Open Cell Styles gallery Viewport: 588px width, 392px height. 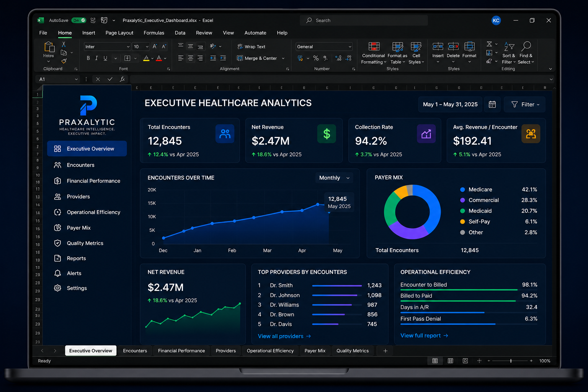tap(416, 53)
